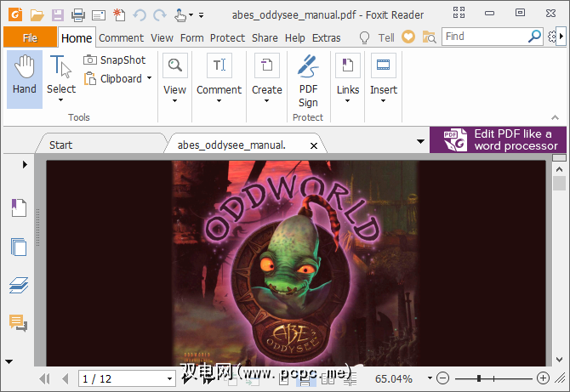Image resolution: width=570 pixels, height=392 pixels.
Task: Expand the Links dropdown arrow
Action: [347, 100]
